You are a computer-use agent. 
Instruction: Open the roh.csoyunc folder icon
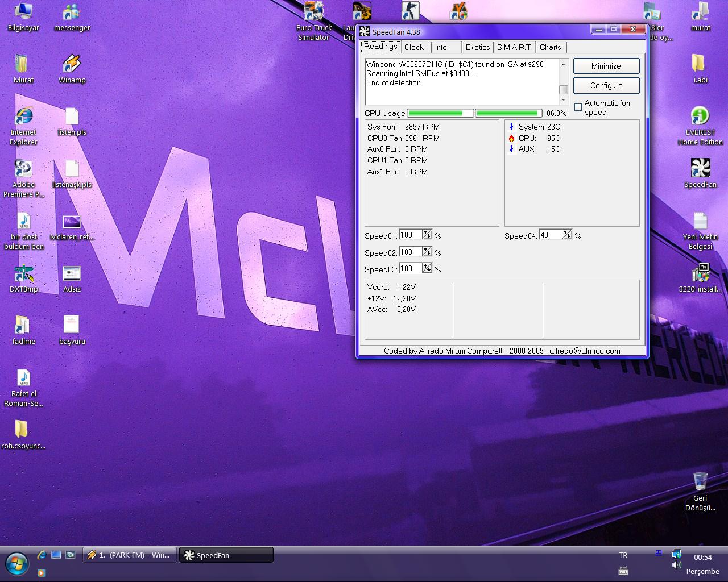point(23,435)
